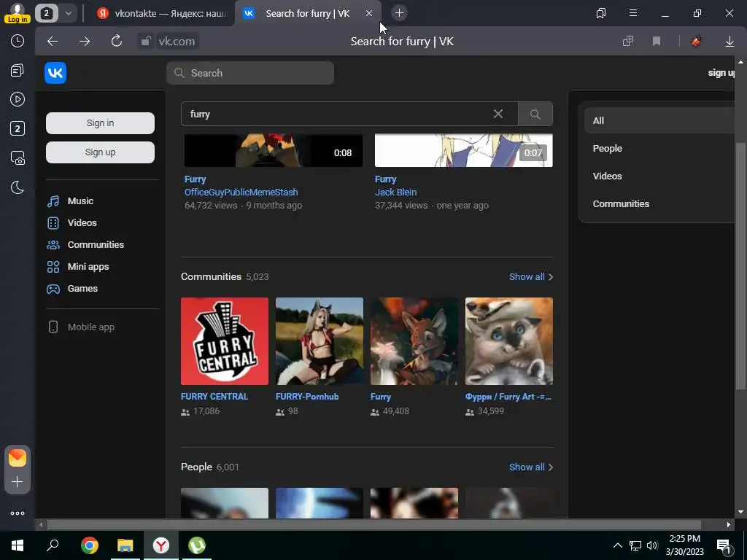Open the browser hamburger menu
The image size is (747, 560).
(633, 13)
